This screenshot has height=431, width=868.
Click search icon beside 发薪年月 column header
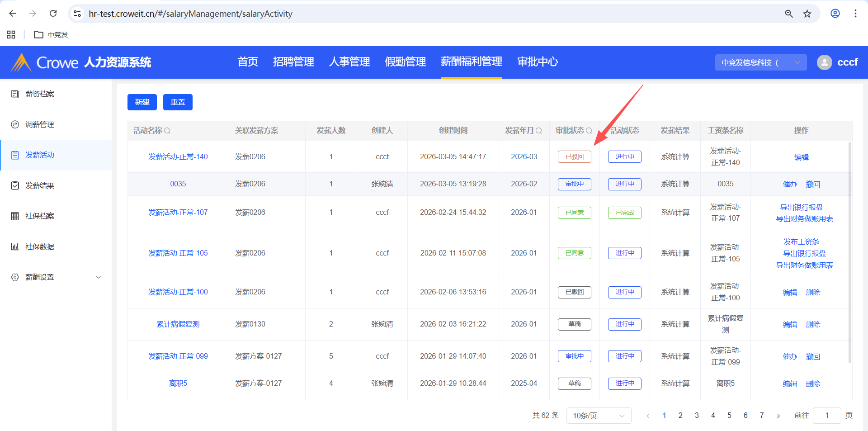tap(539, 131)
